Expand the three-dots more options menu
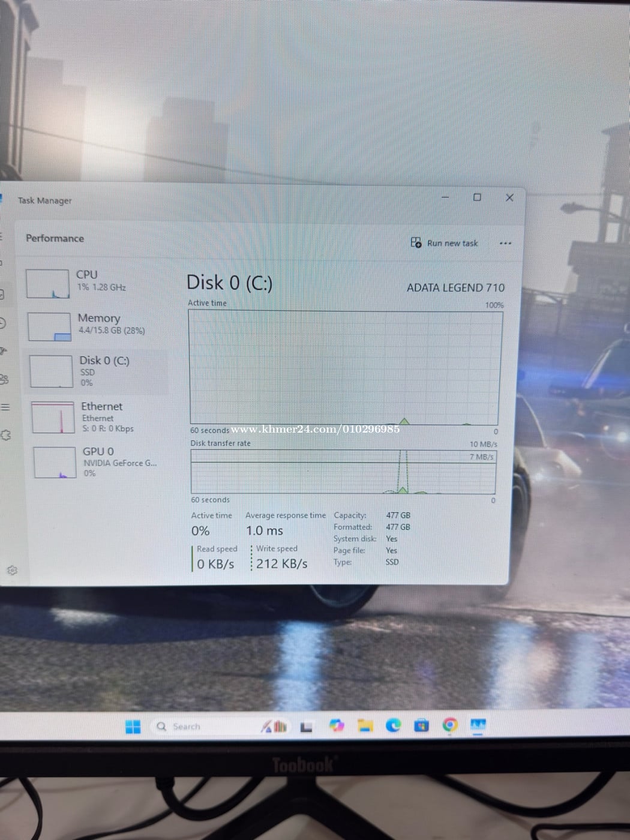630x840 pixels. tap(505, 243)
